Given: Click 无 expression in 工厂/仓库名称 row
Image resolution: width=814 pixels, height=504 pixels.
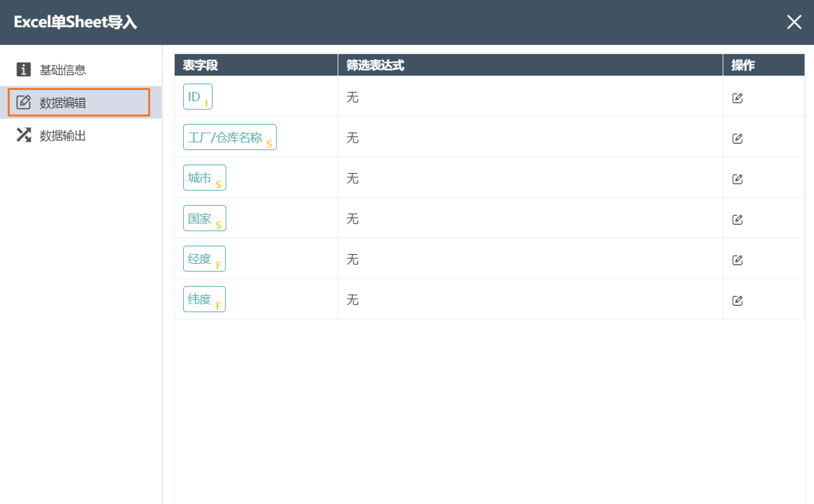Looking at the screenshot, I should pos(352,138).
